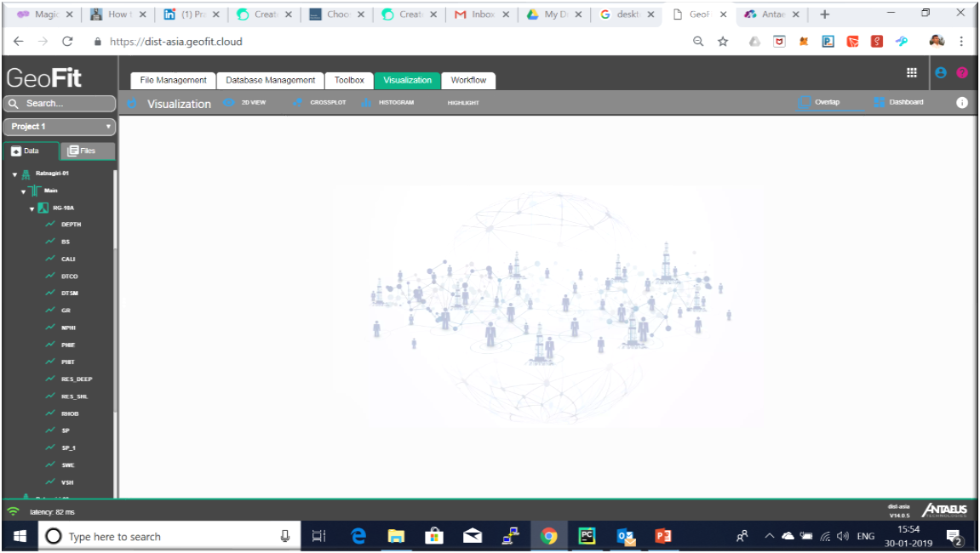Open Chrome menu three dots

(961, 41)
